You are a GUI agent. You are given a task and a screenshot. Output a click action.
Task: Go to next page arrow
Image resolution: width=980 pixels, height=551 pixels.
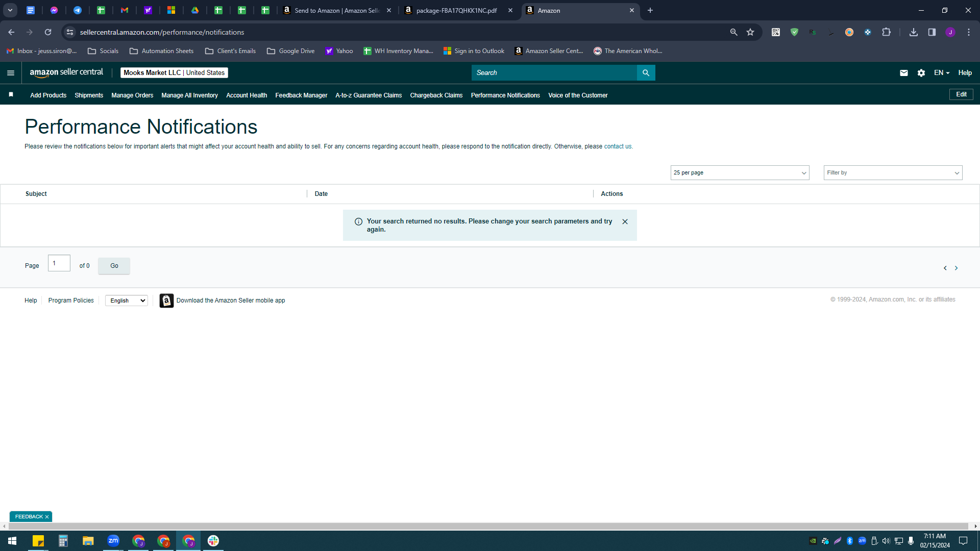[x=956, y=268]
